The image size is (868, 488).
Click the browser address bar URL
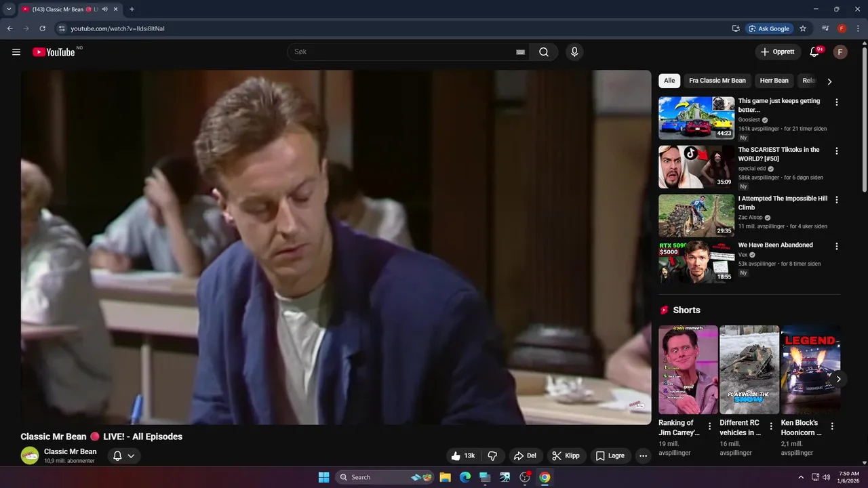point(118,28)
